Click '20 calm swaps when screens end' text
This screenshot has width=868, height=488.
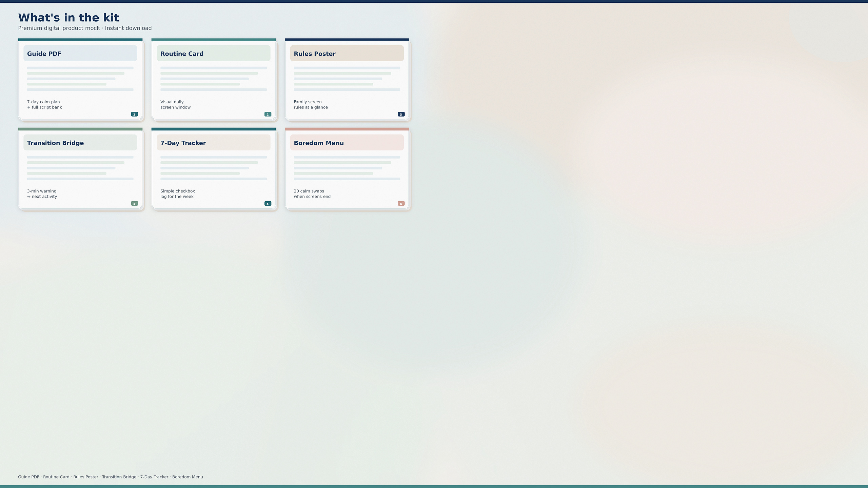point(312,194)
